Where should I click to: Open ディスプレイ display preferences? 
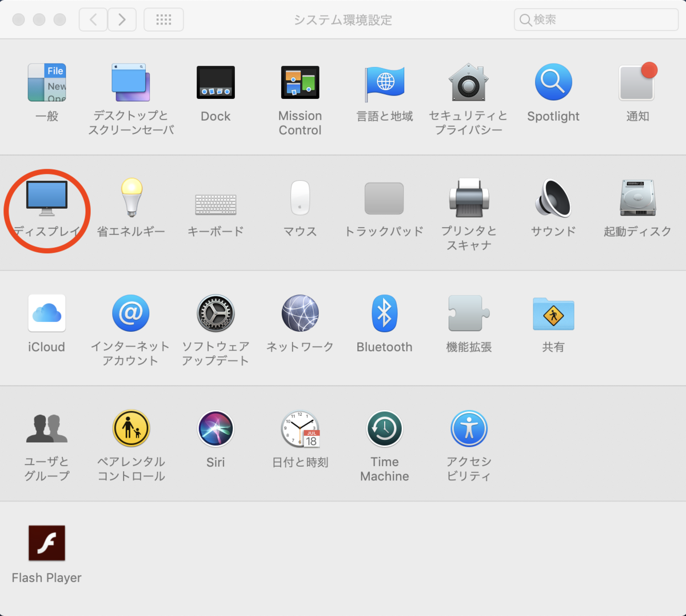47,198
